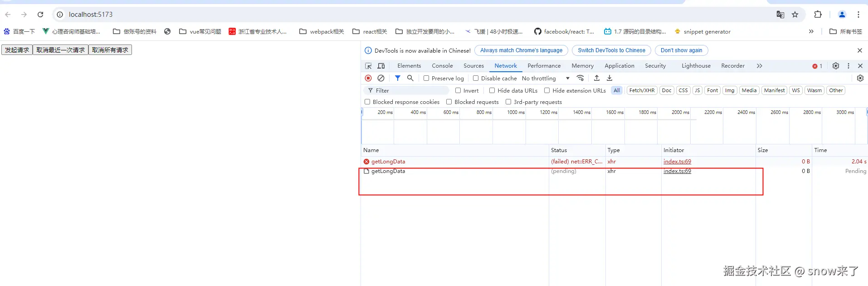Image resolution: width=868 pixels, height=286 pixels.
Task: Toggle device toolbar icon in DevTools
Action: click(x=381, y=66)
